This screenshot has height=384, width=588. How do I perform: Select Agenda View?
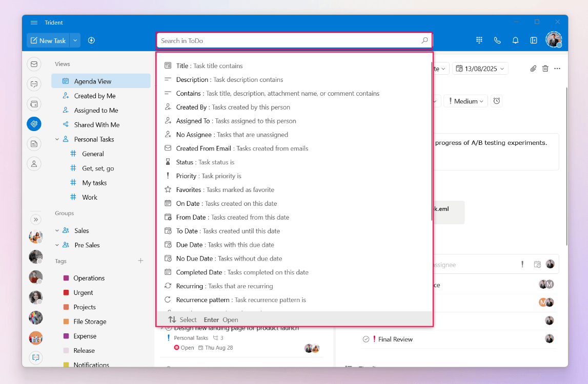tap(101, 81)
